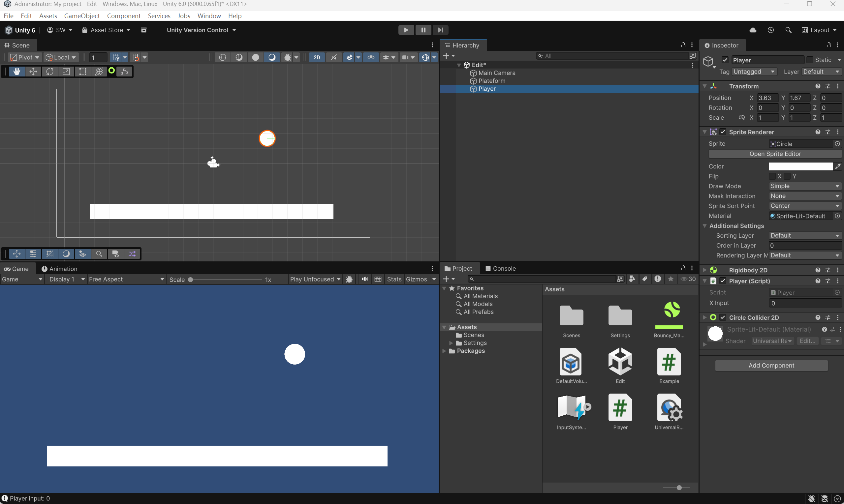This screenshot has width=844, height=504.
Task: Select the Rect Transform tool
Action: coord(82,71)
